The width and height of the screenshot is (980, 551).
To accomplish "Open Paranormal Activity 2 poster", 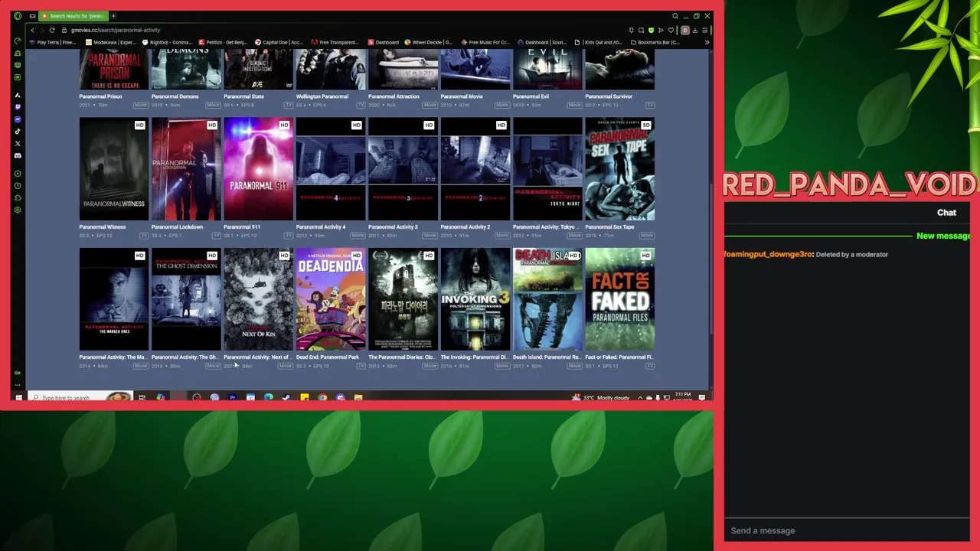I will coord(475,169).
